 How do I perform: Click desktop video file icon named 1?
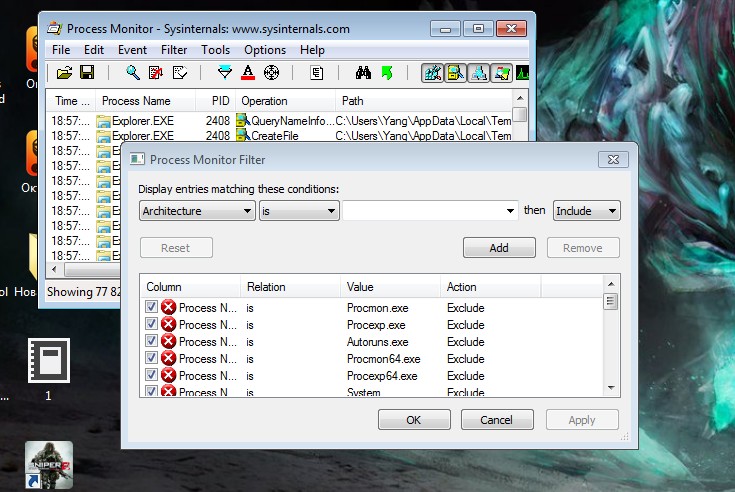tap(49, 360)
